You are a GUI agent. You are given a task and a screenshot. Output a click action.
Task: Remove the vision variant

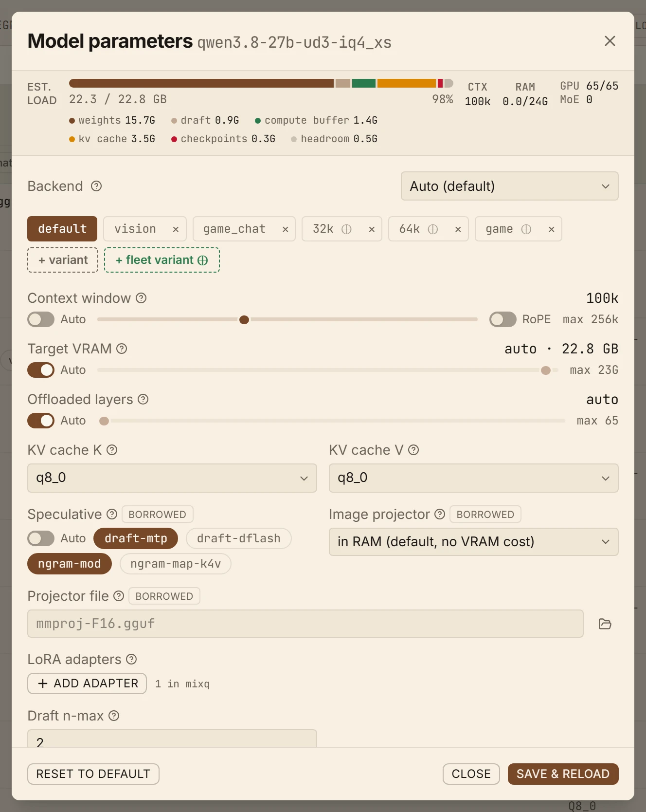pyautogui.click(x=176, y=229)
